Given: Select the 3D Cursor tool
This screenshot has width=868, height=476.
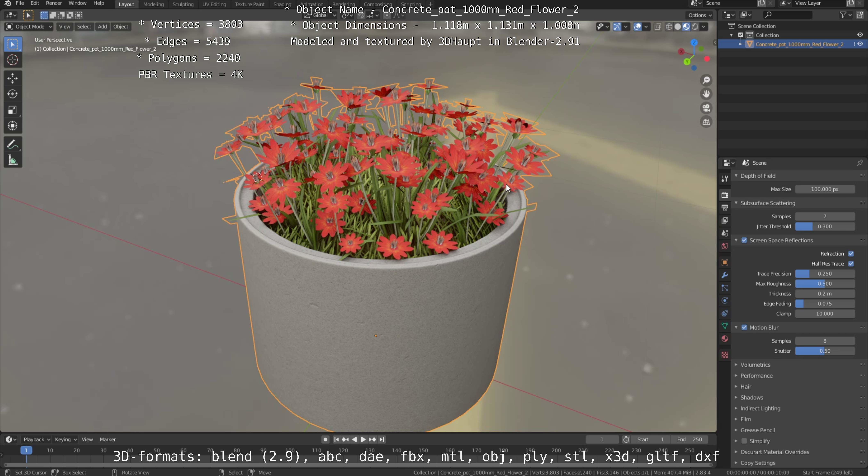Looking at the screenshot, I should point(13,60).
